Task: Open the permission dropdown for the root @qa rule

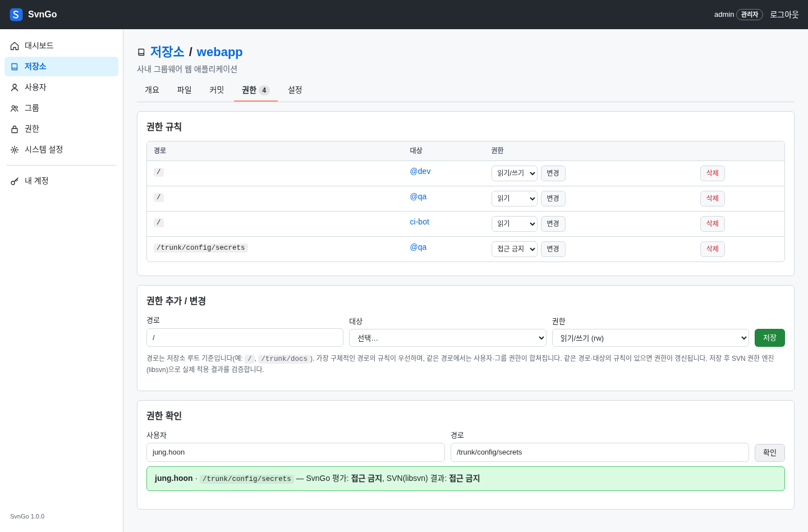Action: (x=515, y=199)
